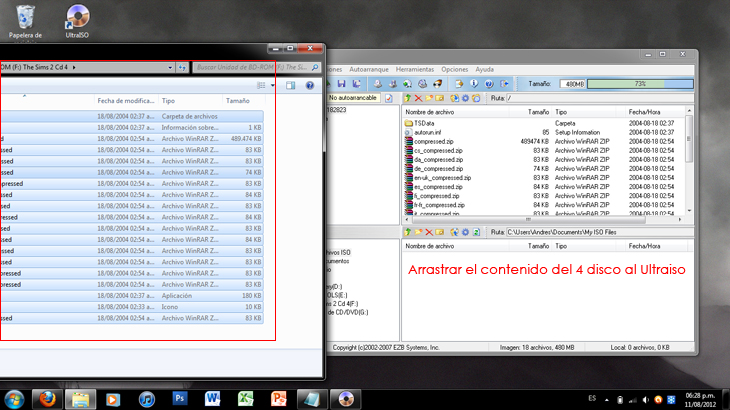Click the image pane Ruta field showing /

pos(600,98)
